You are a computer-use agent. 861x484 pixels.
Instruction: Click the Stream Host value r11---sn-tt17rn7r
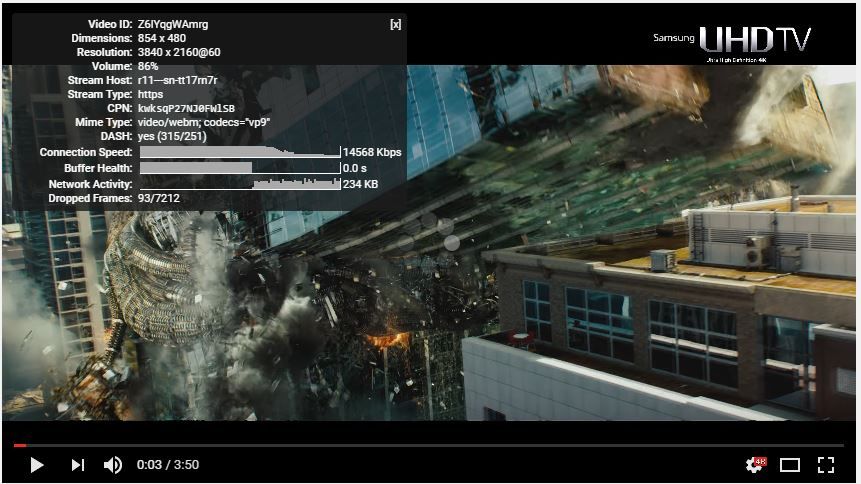click(178, 80)
